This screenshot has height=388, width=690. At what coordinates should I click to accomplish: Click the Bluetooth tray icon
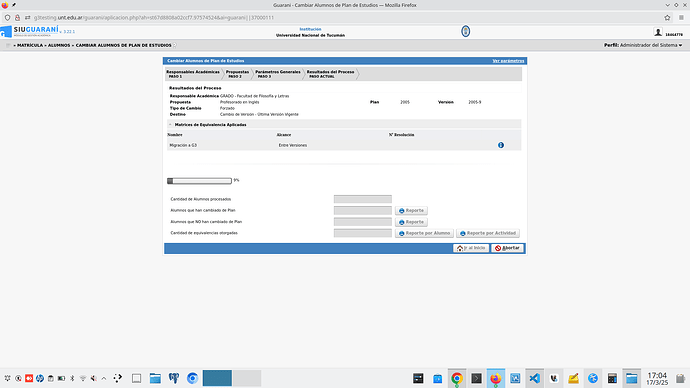(72, 378)
